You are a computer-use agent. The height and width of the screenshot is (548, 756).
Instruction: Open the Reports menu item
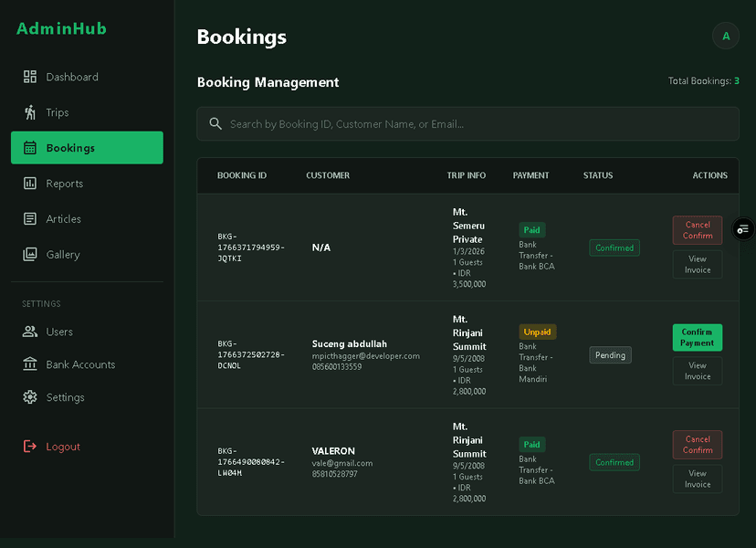[x=65, y=184]
